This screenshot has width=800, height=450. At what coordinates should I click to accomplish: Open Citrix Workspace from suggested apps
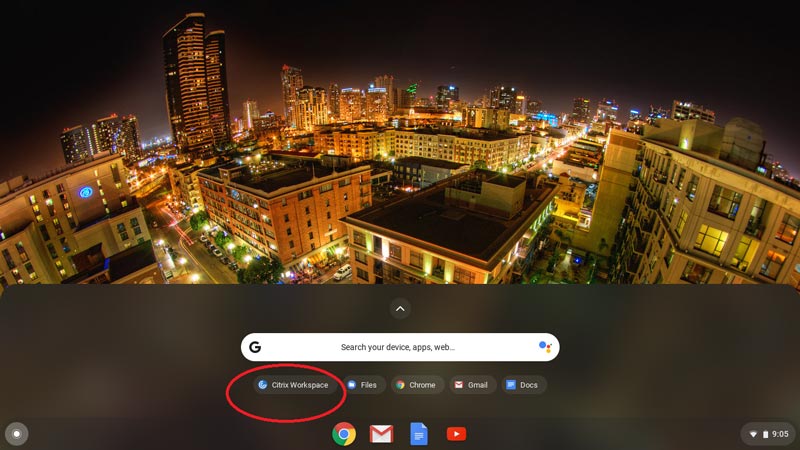pos(293,385)
